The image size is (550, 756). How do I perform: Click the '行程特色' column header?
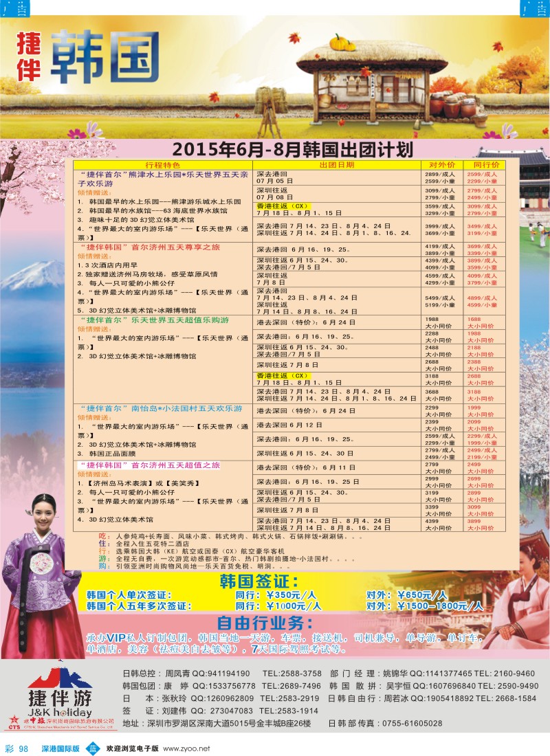(162, 165)
